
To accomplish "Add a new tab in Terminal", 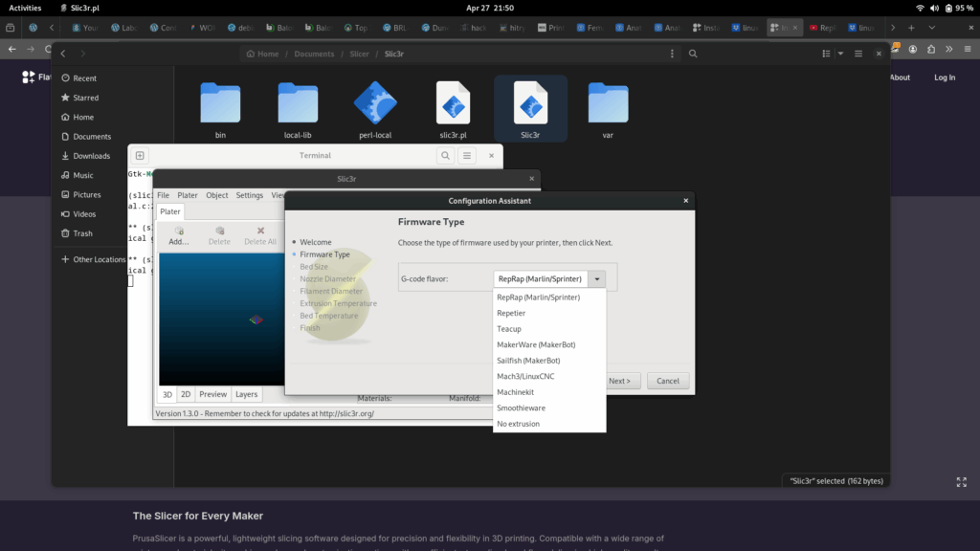I will pyautogui.click(x=140, y=156).
